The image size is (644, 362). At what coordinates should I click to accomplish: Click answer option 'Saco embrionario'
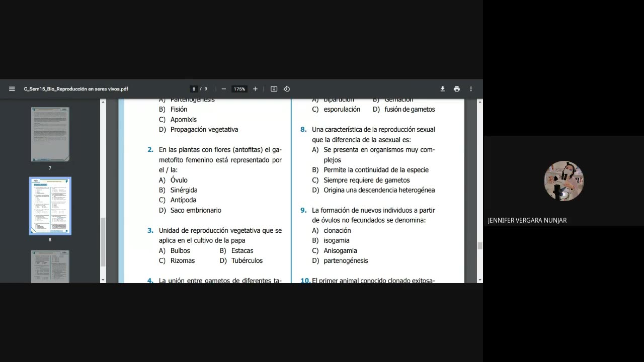tap(196, 210)
